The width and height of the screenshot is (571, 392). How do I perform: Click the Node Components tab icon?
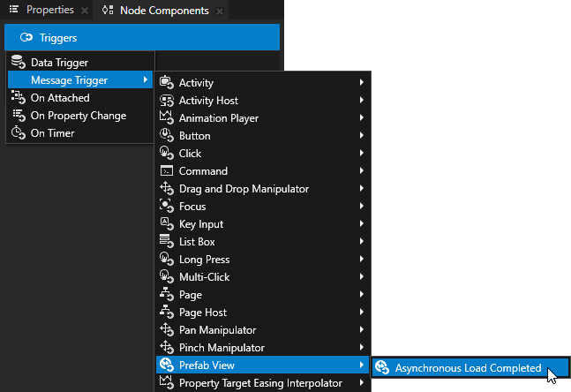pos(108,10)
